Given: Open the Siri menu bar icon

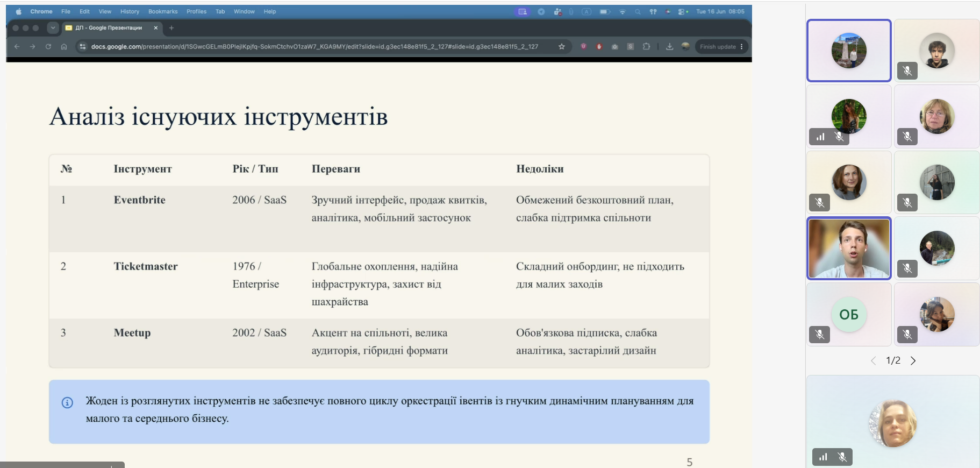Looking at the screenshot, I should click(668, 11).
